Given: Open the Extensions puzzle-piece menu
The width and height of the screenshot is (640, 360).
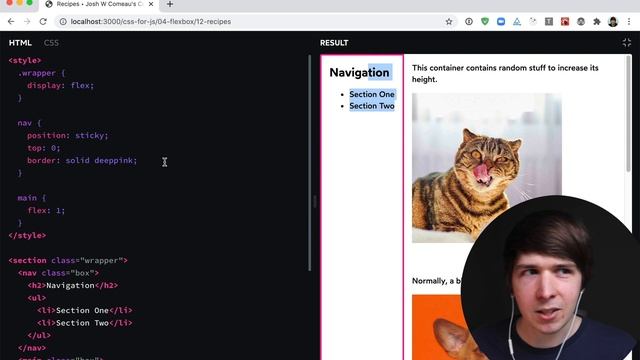Looking at the screenshot, I should (597, 22).
